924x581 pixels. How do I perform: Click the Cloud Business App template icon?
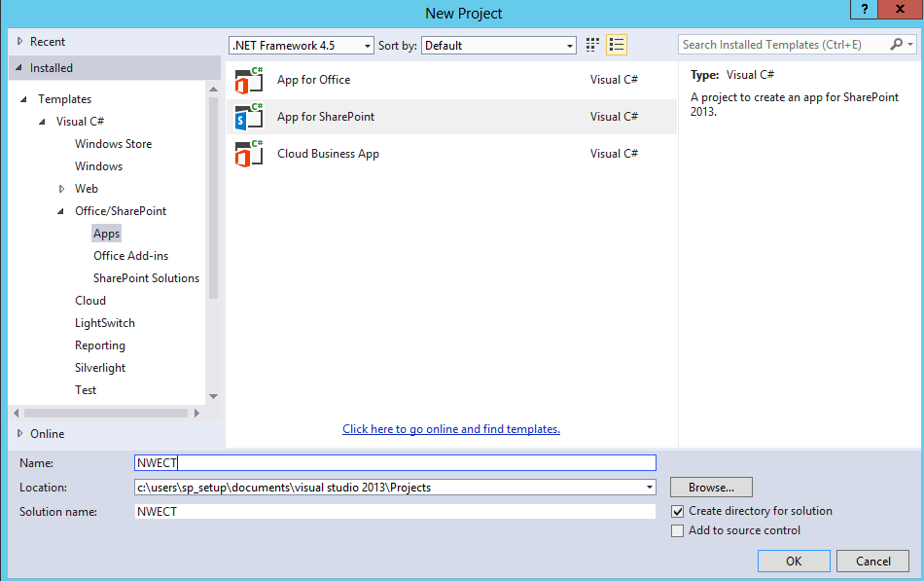249,154
